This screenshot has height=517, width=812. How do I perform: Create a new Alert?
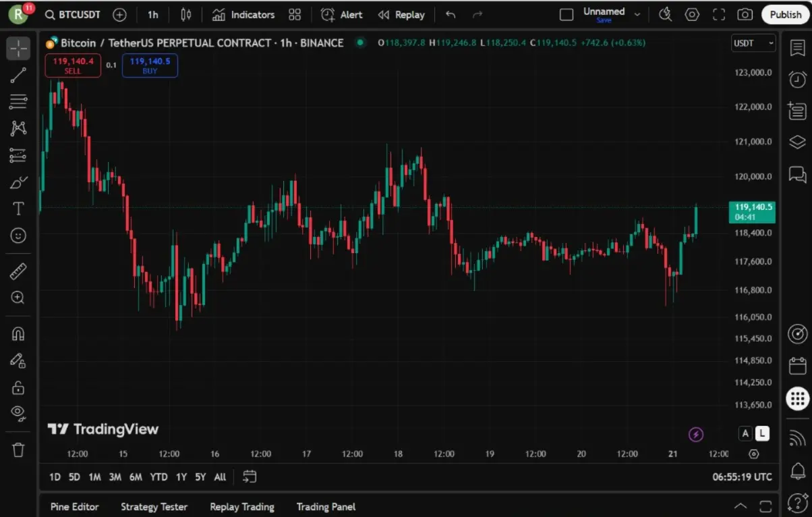click(x=342, y=14)
